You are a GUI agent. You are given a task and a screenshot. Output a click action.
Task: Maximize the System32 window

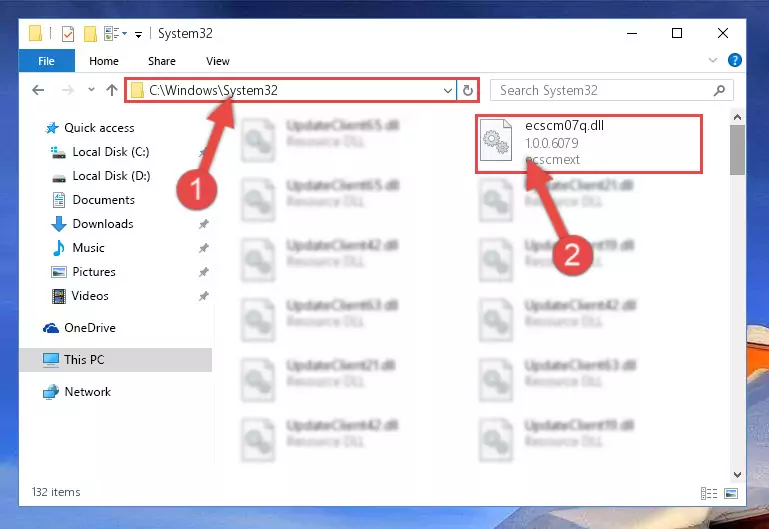coord(677,33)
